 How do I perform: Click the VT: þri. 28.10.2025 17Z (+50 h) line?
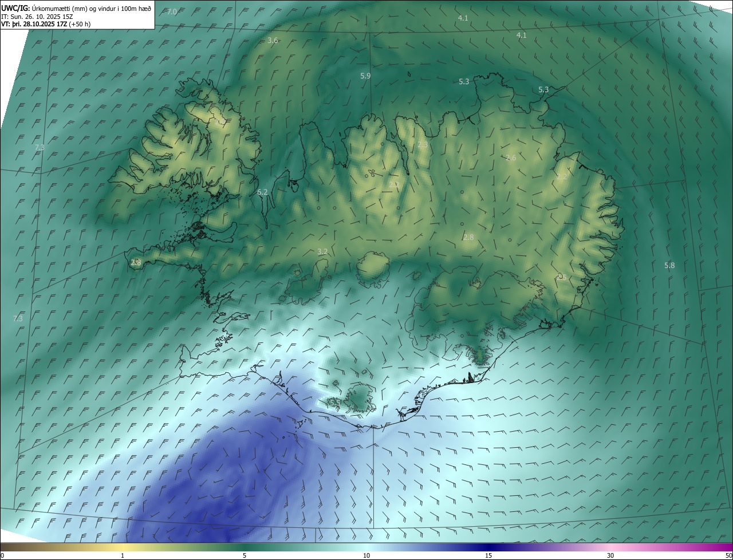(46, 24)
